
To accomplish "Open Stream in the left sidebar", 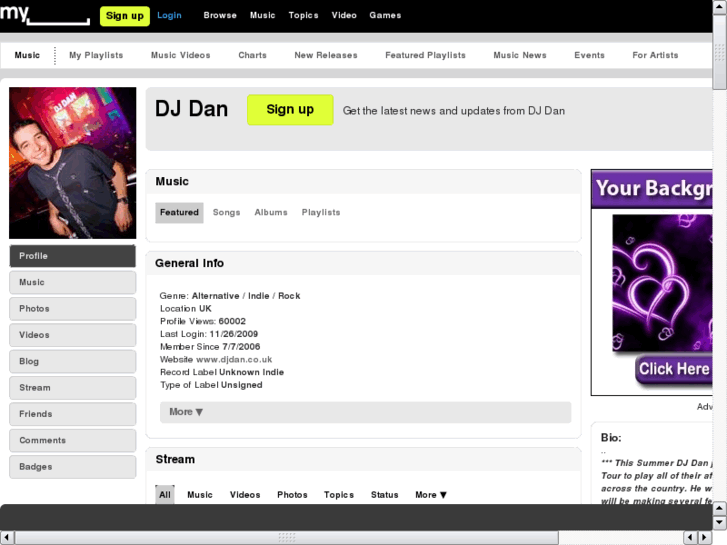I will click(73, 388).
